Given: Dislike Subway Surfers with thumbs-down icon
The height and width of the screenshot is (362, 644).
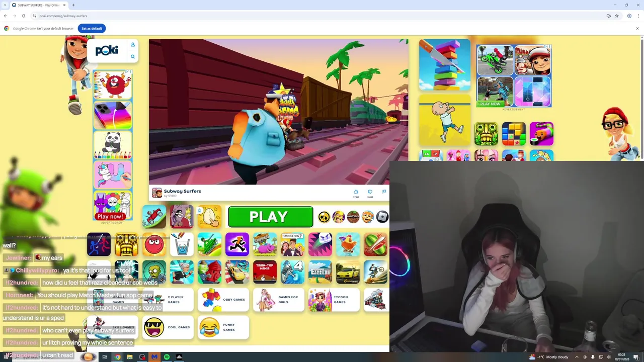Looking at the screenshot, I should [370, 192].
